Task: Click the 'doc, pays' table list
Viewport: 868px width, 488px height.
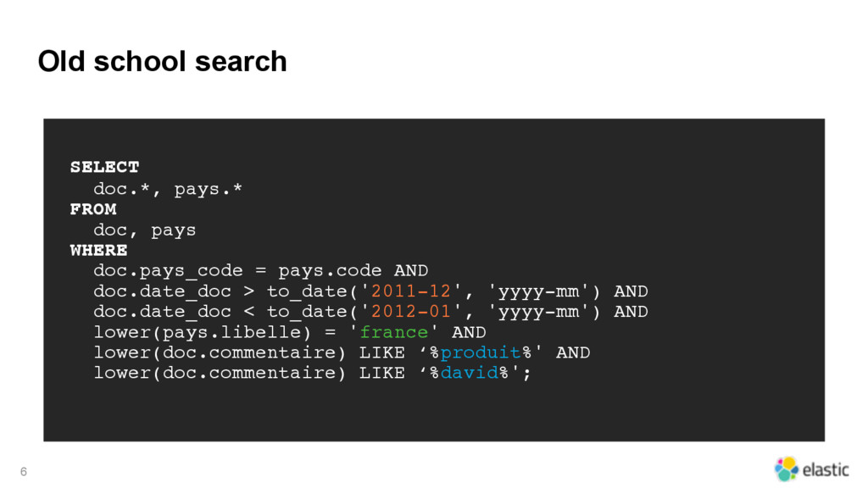Action: 144,230
